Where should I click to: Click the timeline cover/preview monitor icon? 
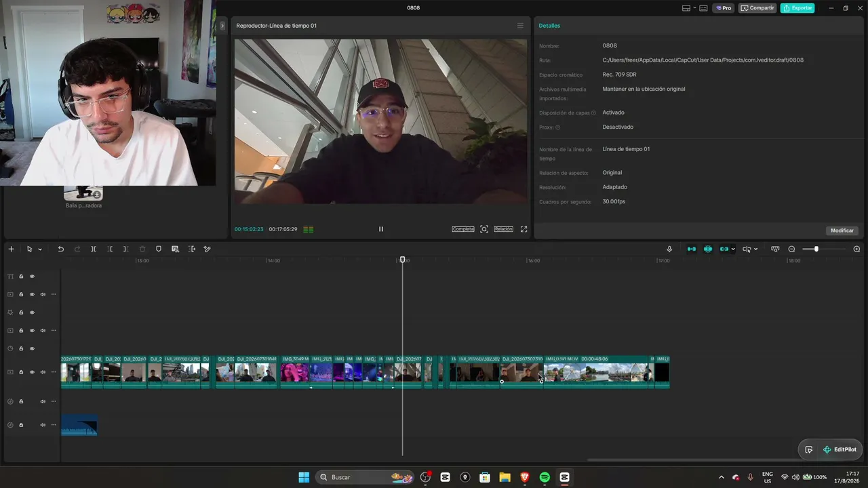[x=775, y=249]
